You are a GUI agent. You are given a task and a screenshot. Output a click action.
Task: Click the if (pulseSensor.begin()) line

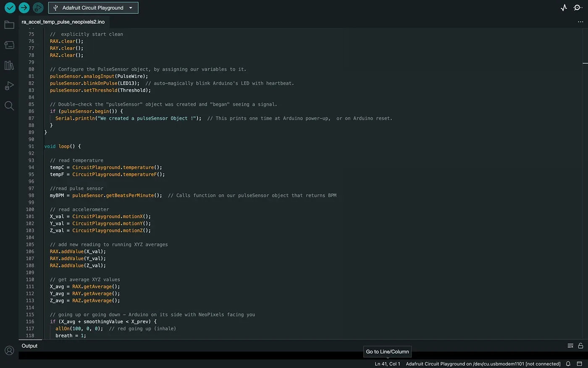pyautogui.click(x=86, y=111)
